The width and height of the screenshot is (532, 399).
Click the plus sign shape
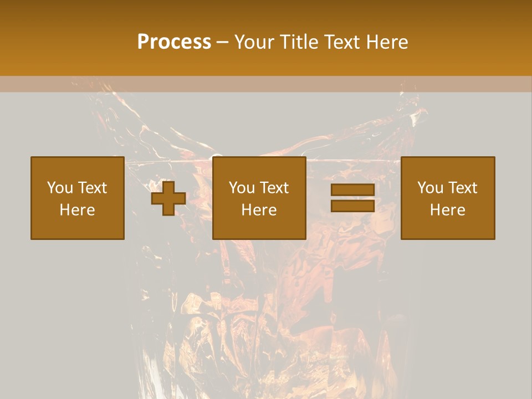(x=168, y=198)
